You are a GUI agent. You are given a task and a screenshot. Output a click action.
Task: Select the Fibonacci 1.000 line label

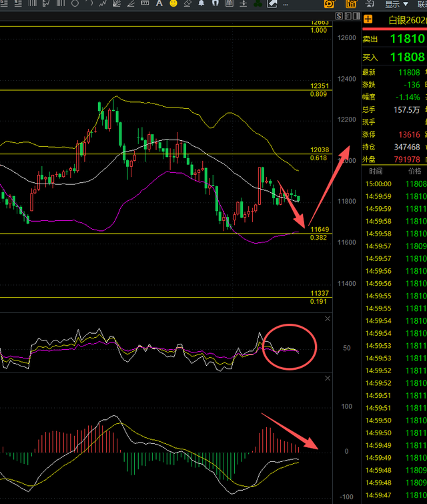point(318,30)
